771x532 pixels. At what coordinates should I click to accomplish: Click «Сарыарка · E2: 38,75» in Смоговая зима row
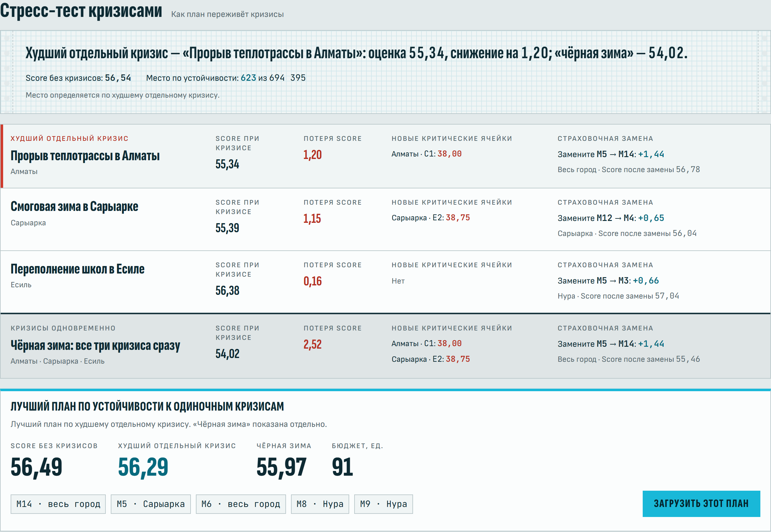point(431,218)
